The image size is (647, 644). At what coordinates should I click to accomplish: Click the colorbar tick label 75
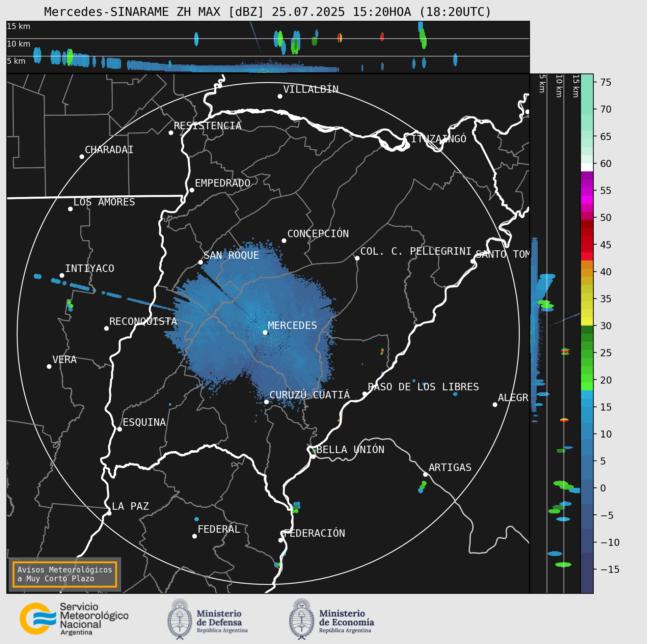pyautogui.click(x=606, y=82)
